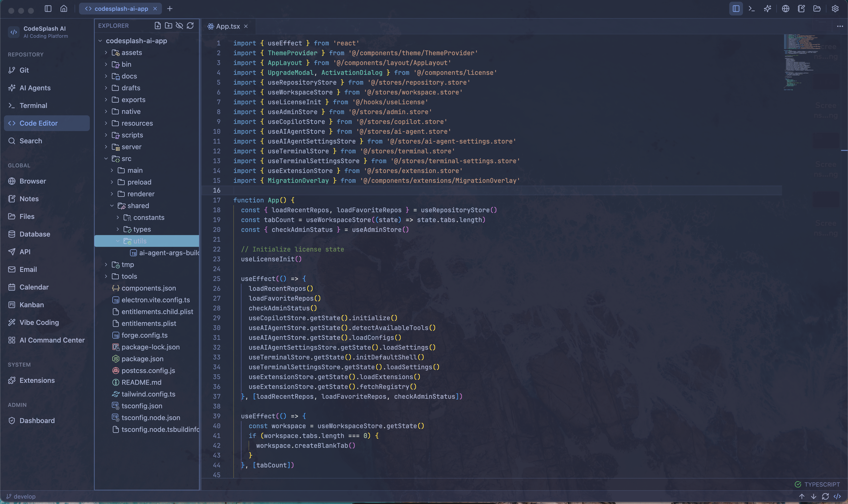Toggle the sidebar layout with the panel icon
The height and width of the screenshot is (504, 848).
pos(735,9)
